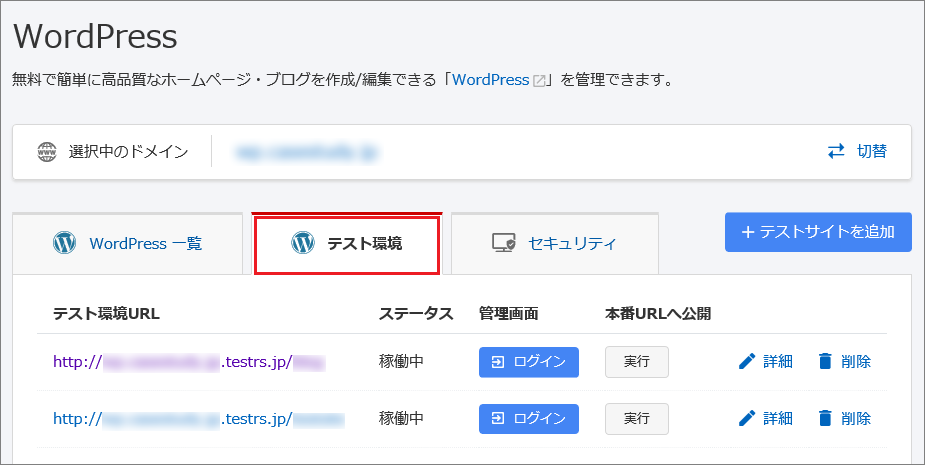
Task: Click 実行 button in first row
Action: pos(637,362)
